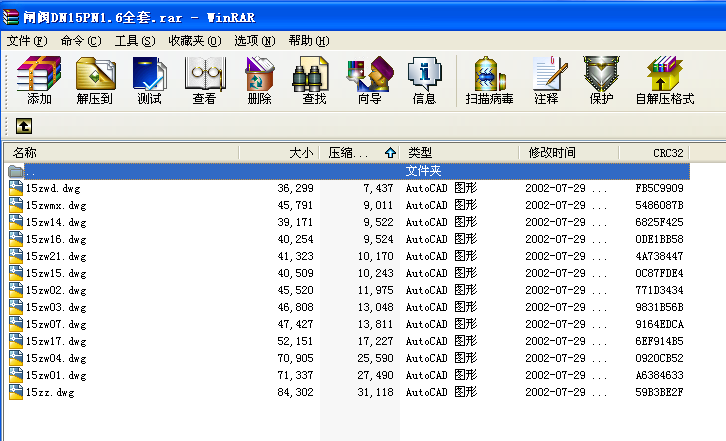
Task: Click the 15zz.dwg file icon
Action: coord(16,392)
